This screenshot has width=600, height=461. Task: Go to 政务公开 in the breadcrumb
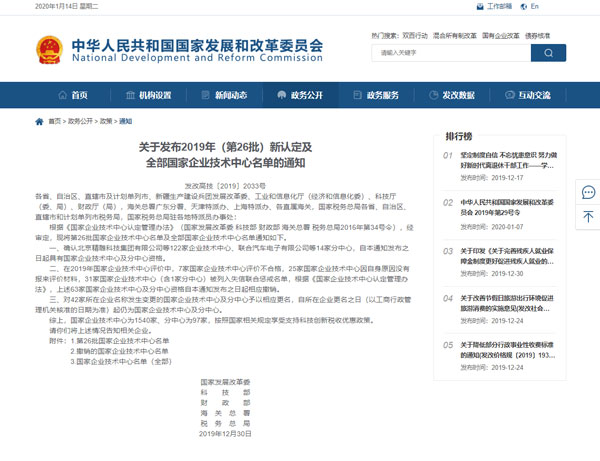pyautogui.click(x=80, y=121)
